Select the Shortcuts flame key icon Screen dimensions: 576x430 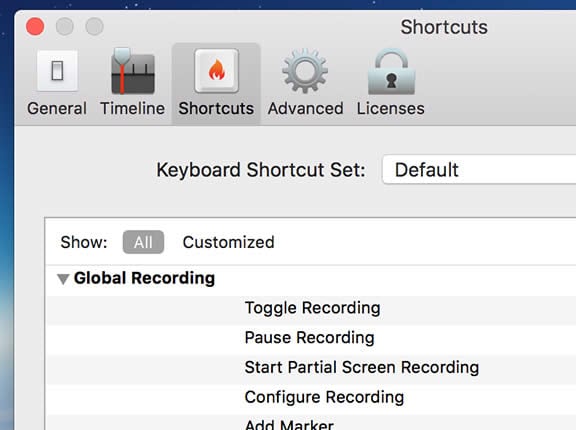pos(216,71)
